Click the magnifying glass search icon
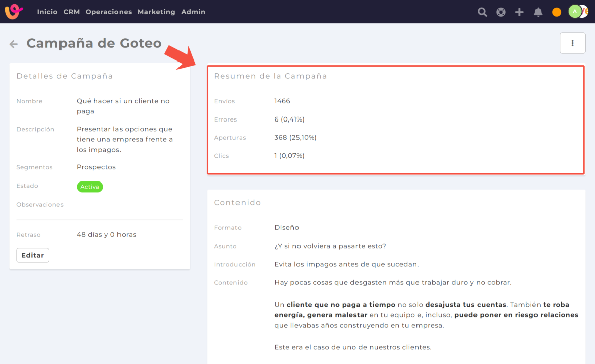595x364 pixels. (x=482, y=12)
